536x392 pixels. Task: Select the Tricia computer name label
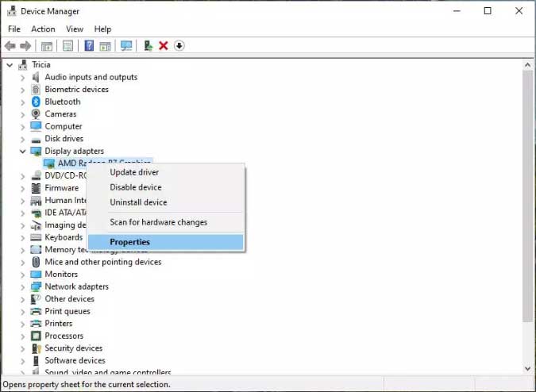point(41,64)
